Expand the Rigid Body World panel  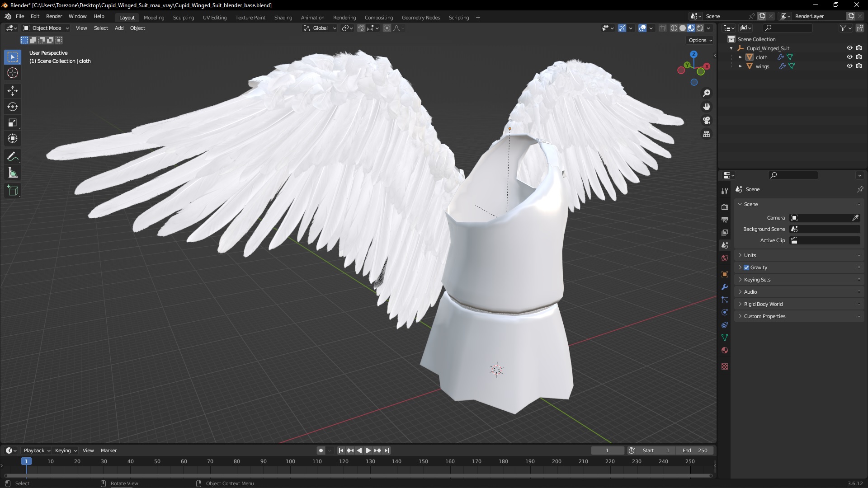click(763, 304)
